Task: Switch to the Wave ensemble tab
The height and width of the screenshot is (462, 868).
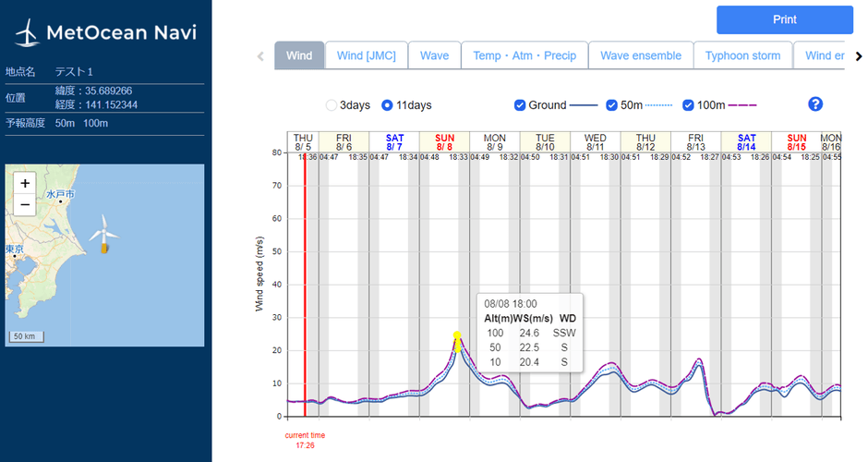Action: [640, 55]
